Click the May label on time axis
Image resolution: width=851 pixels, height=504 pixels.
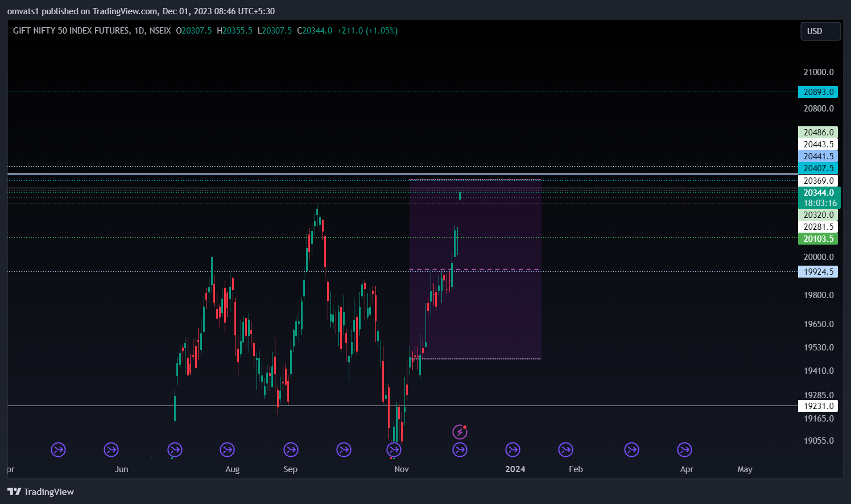click(745, 469)
